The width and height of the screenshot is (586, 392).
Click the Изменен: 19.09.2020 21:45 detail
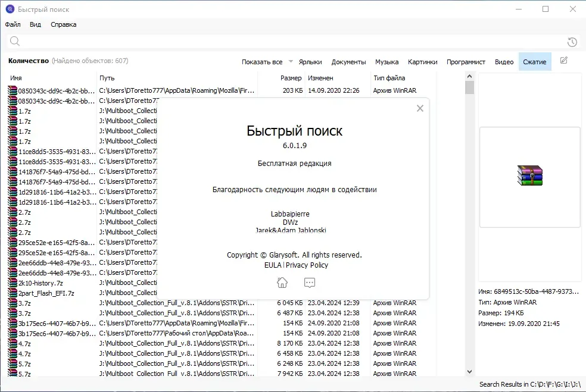[519, 324]
